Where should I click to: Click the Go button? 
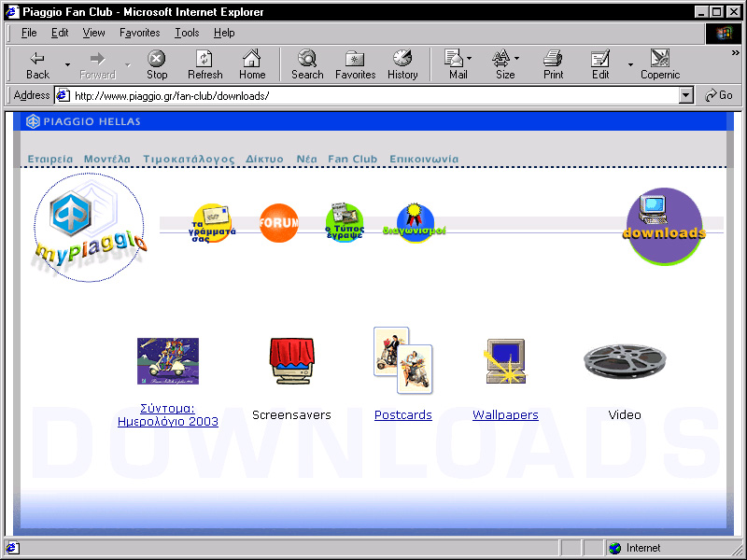(x=719, y=95)
